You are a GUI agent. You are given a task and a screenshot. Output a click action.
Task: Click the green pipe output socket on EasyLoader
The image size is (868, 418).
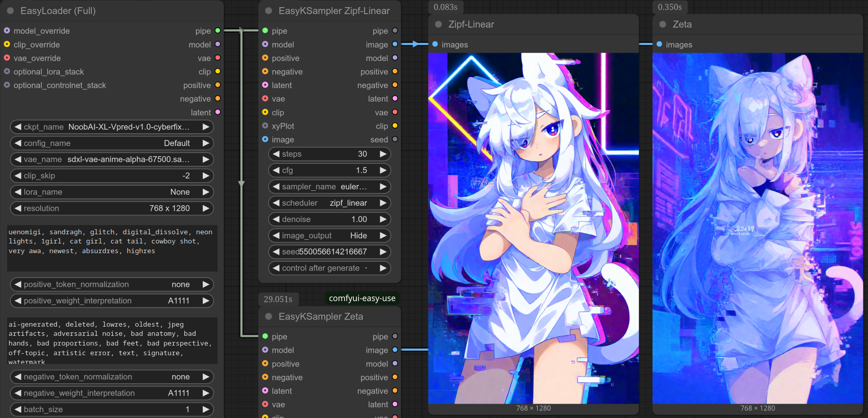[218, 31]
